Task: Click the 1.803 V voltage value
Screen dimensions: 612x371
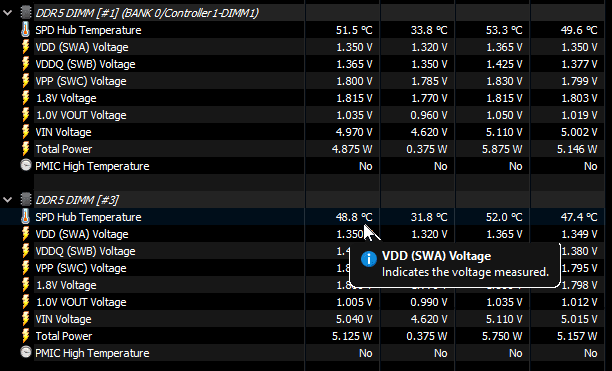Action: [579, 98]
